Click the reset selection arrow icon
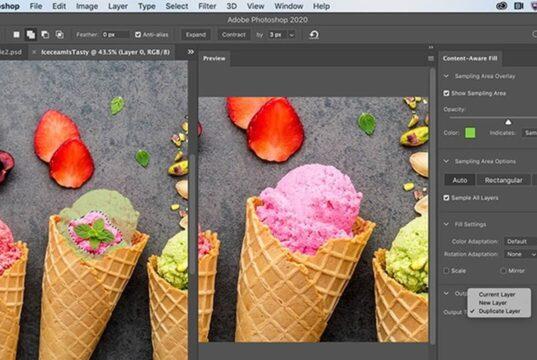Viewport: 537px width, 360px height. (314, 35)
